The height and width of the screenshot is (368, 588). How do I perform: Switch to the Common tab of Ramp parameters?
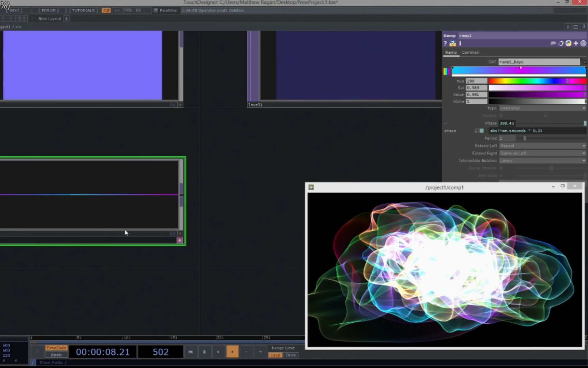(471, 53)
